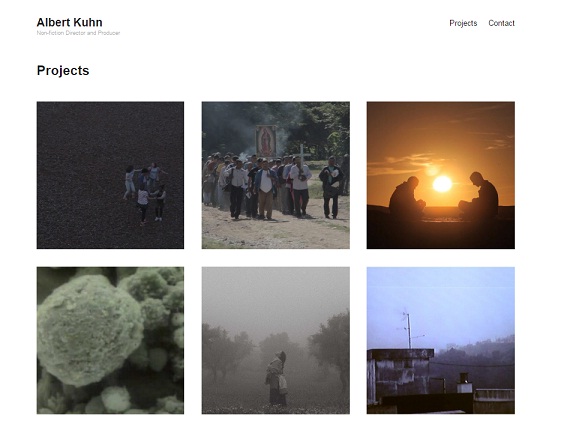Viewport: 561px width, 448px height.
Task: Click the antenna pole on the rooftop image
Action: pos(409,330)
